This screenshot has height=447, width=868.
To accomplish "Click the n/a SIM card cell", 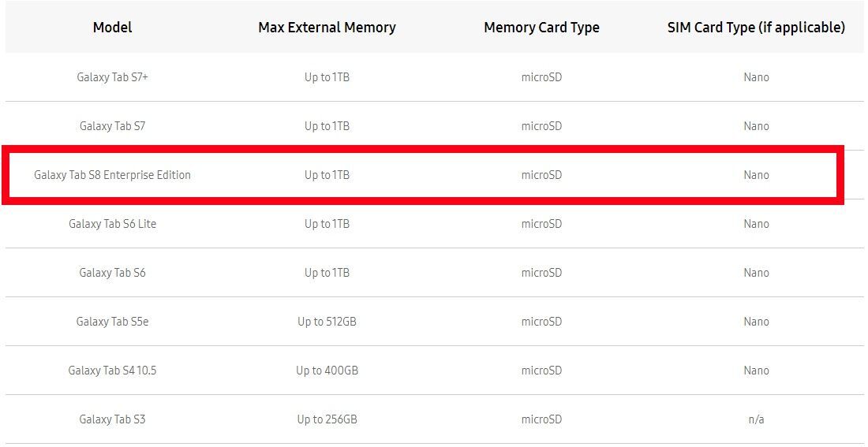I will click(x=756, y=419).
